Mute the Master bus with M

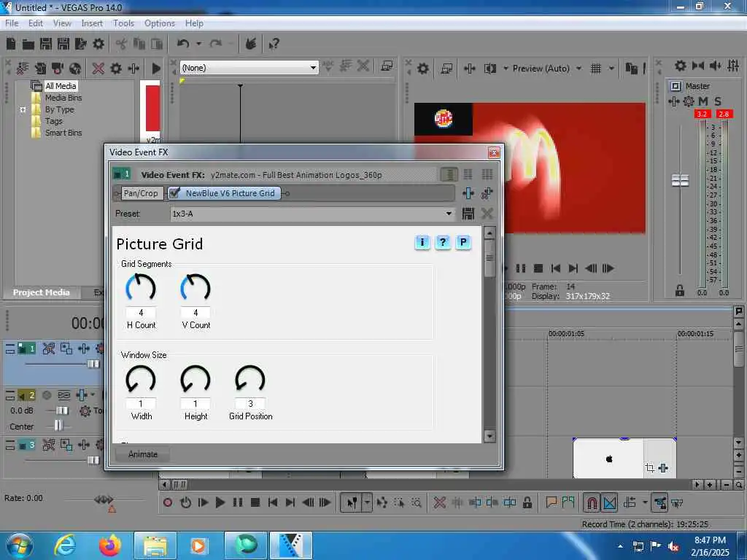coord(703,101)
